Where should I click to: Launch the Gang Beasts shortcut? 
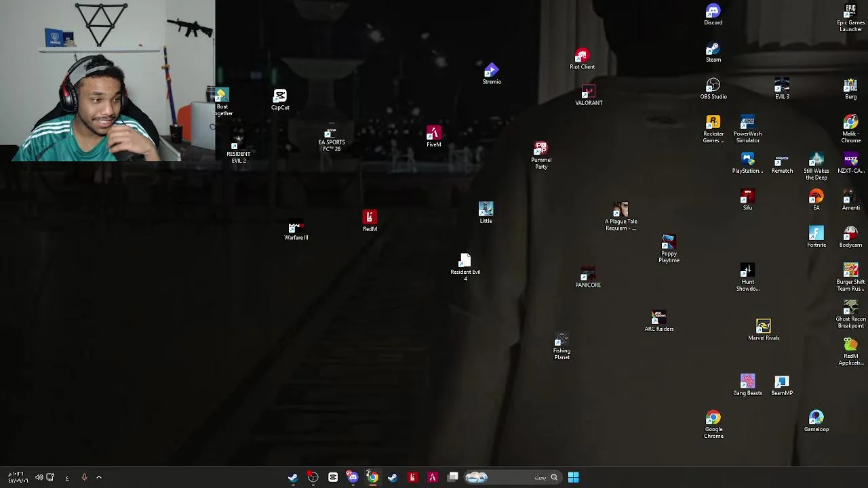(747, 386)
